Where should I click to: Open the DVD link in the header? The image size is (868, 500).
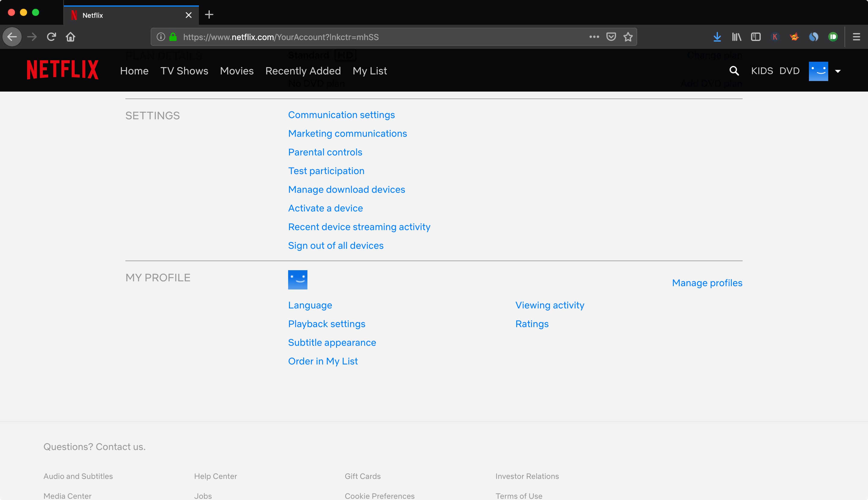click(x=789, y=71)
